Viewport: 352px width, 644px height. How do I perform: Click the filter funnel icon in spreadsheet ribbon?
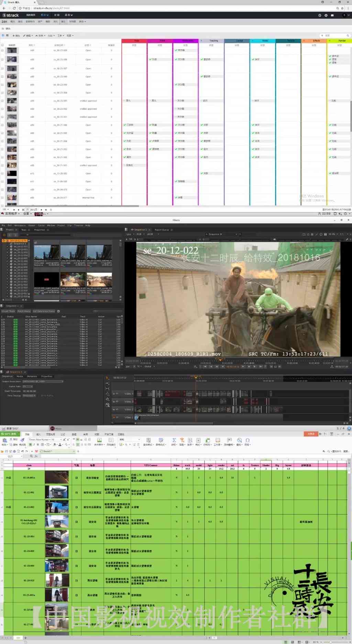182,440
